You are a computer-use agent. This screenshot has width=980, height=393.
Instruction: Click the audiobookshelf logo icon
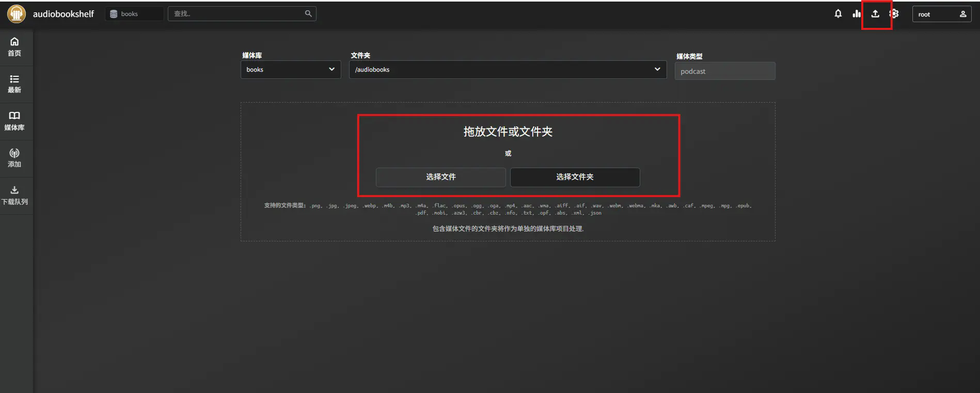[17, 14]
